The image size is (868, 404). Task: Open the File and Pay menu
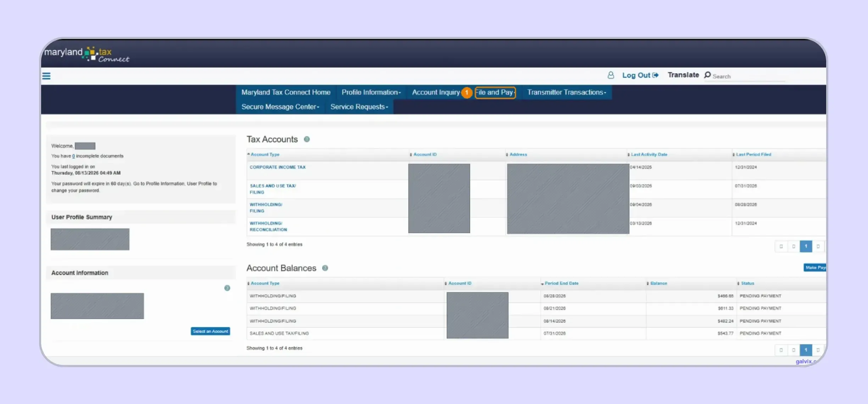pyautogui.click(x=495, y=92)
